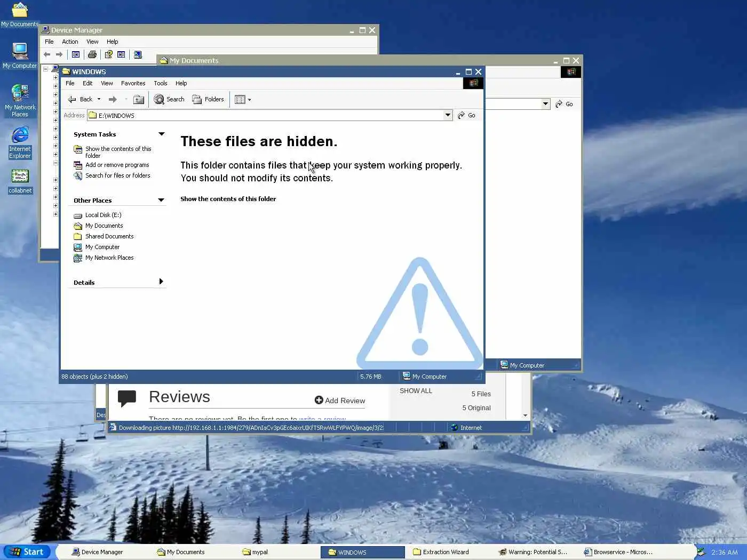The width and height of the screenshot is (747, 560).
Task: Select the My Documents desktop icon
Action: 20,14
